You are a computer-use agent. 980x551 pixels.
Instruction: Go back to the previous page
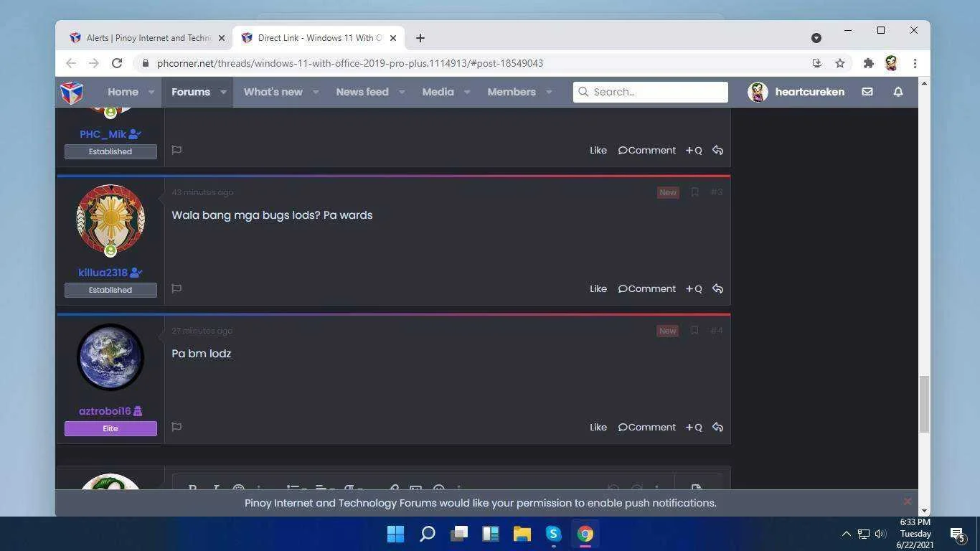pos(71,63)
